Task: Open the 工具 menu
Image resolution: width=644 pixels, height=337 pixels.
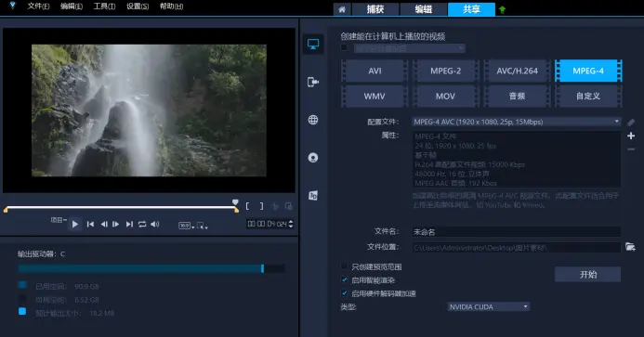Action: 104,6
